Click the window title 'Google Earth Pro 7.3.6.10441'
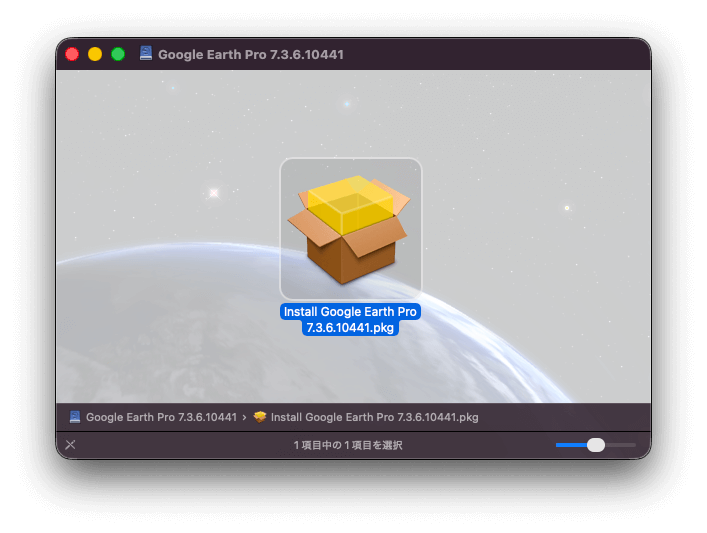This screenshot has width=707, height=533. pyautogui.click(x=250, y=54)
